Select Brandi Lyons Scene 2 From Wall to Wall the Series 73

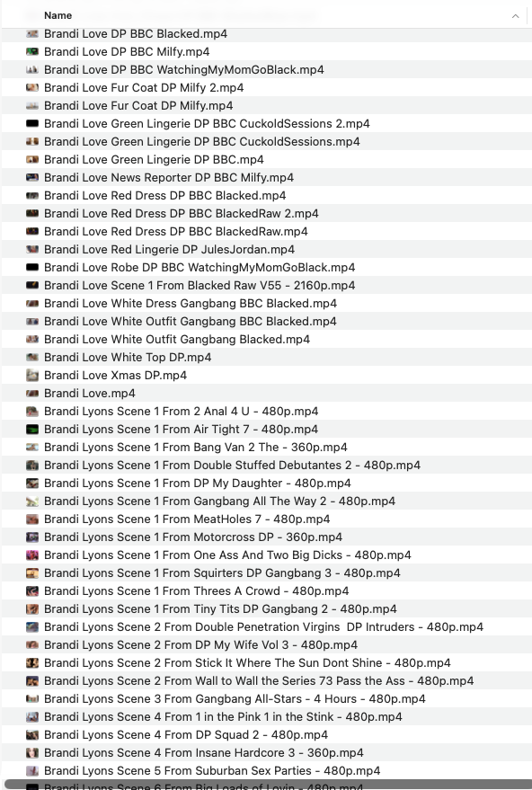(x=259, y=680)
